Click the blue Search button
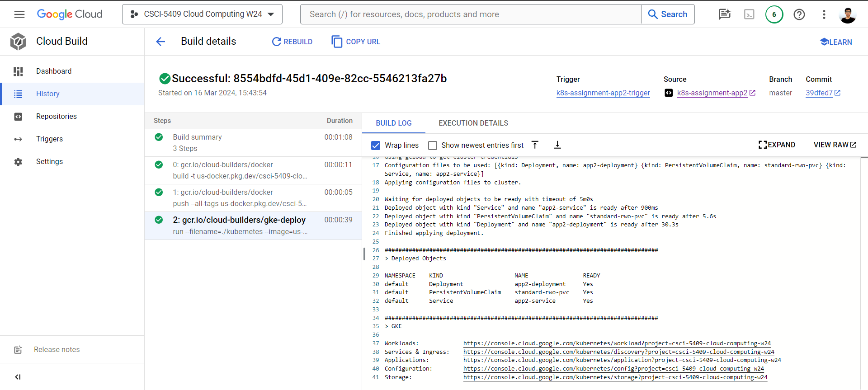Screen dimensions: 868x390 tap(668, 14)
